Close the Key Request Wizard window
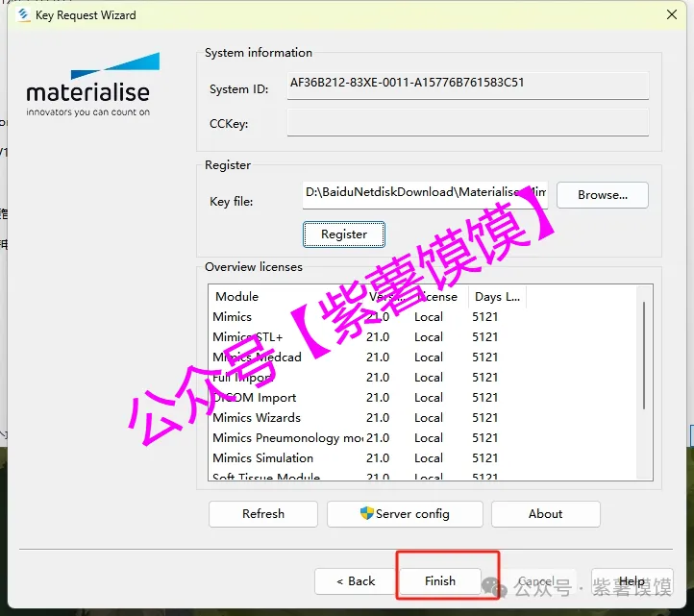 (x=670, y=15)
